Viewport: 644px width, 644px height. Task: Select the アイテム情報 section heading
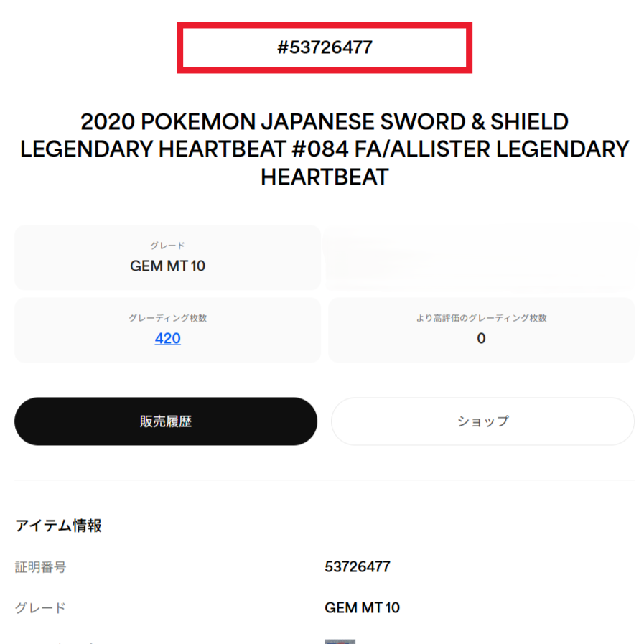[x=58, y=526]
